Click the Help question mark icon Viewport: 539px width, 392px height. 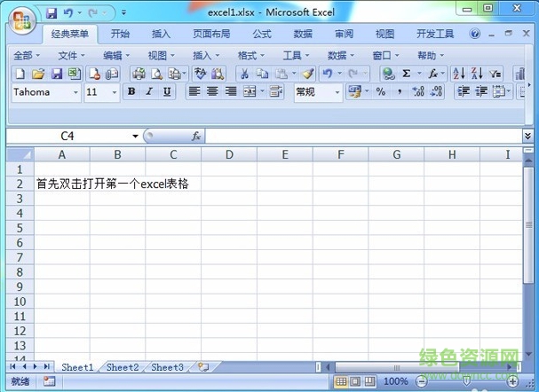tap(475, 34)
